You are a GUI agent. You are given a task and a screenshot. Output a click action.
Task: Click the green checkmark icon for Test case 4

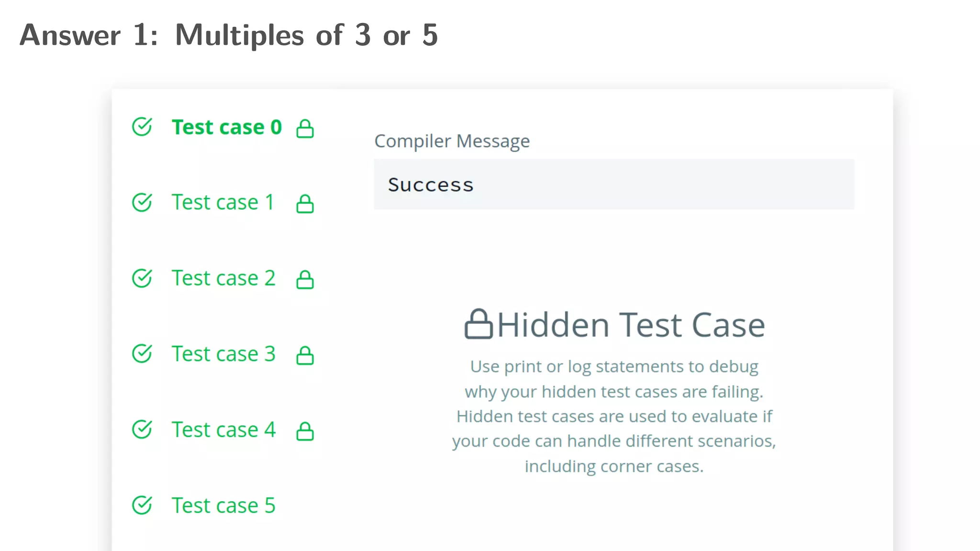tap(142, 429)
